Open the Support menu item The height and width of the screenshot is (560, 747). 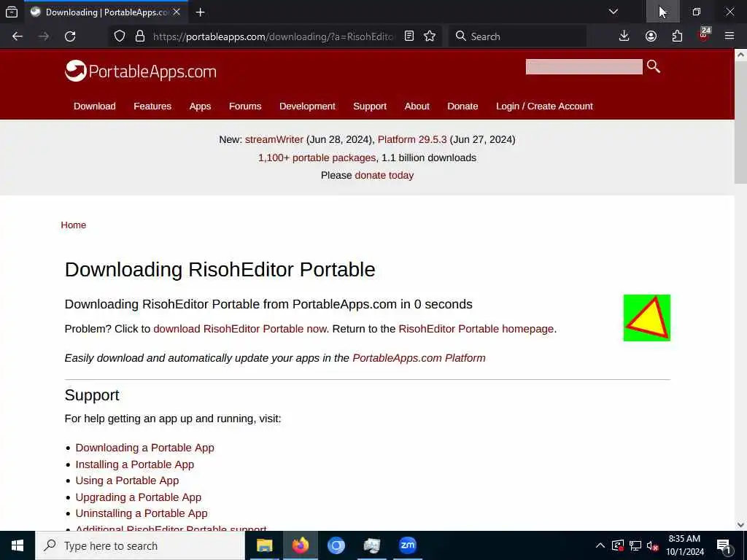370,106
